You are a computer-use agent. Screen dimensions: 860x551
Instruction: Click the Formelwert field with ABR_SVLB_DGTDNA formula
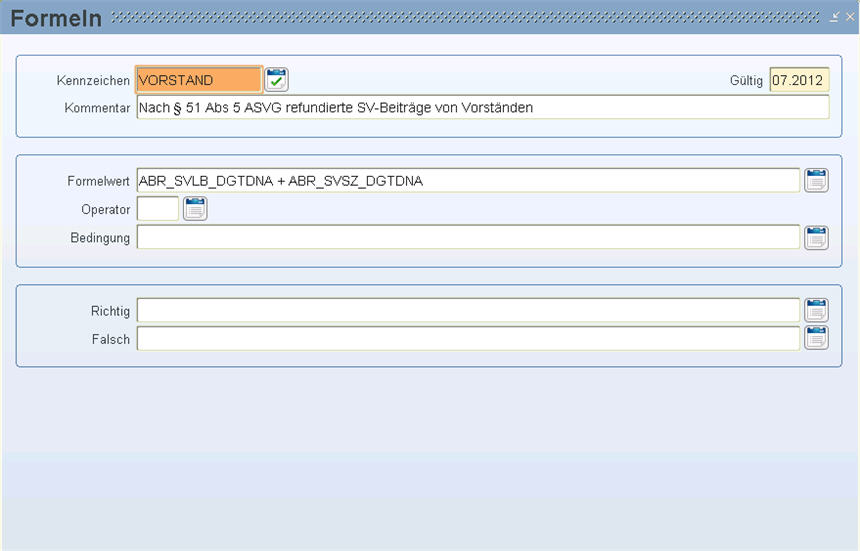click(468, 181)
